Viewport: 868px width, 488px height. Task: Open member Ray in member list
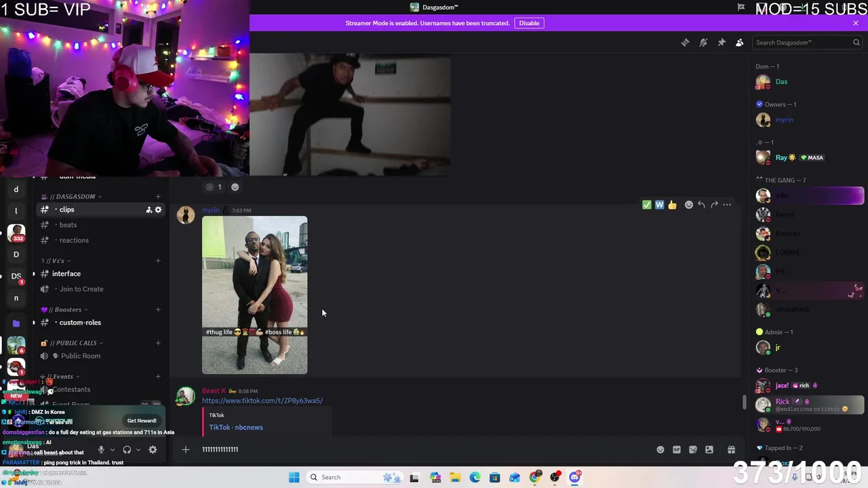(808, 158)
